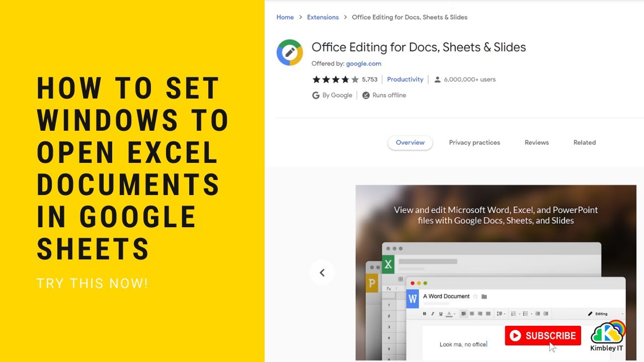Screen dimensions: 644x362
Task: Open the Related tab
Action: [x=585, y=142]
